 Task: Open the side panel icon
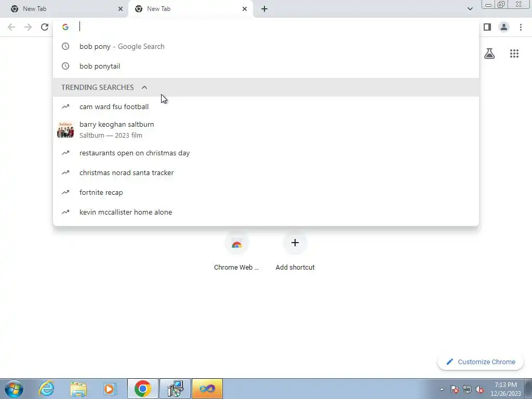tap(487, 27)
